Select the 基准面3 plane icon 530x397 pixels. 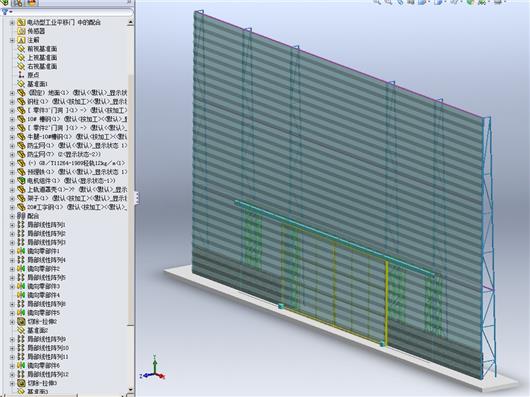21,392
